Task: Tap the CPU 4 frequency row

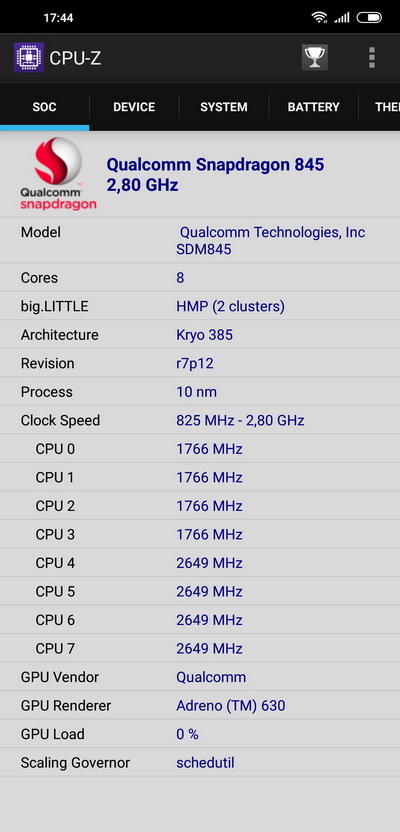Action: tap(200, 563)
